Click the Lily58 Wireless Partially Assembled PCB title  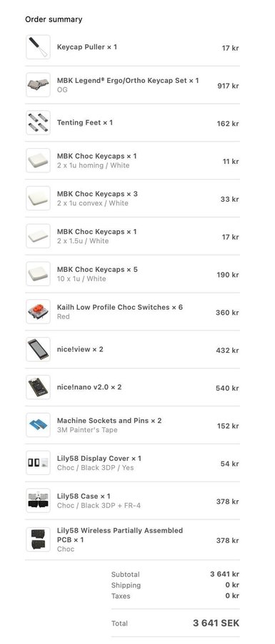(x=120, y=535)
